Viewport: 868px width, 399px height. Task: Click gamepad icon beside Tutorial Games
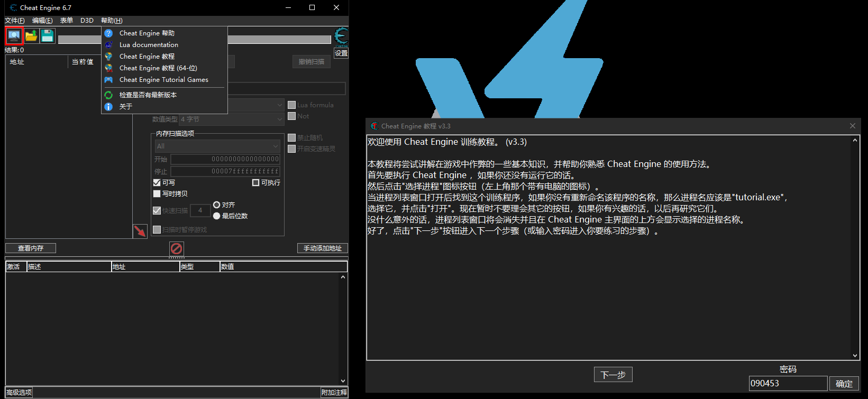[x=108, y=80]
